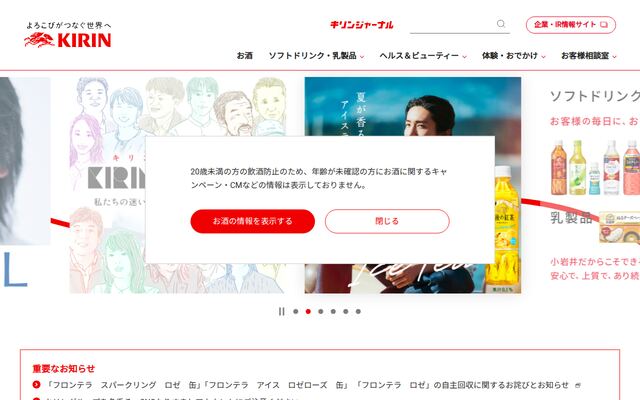Go to sixth carousel slide dot
Screen dimensions: 640x400
(x=358, y=311)
